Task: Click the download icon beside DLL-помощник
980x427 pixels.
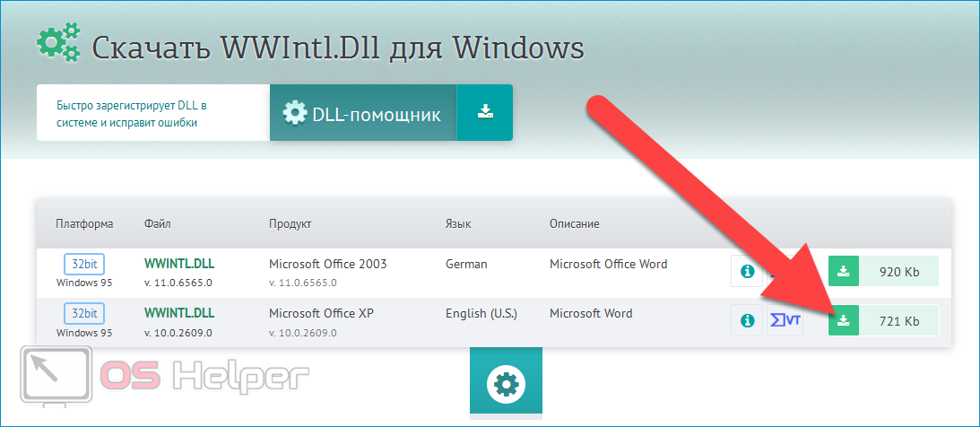Action: click(x=485, y=112)
